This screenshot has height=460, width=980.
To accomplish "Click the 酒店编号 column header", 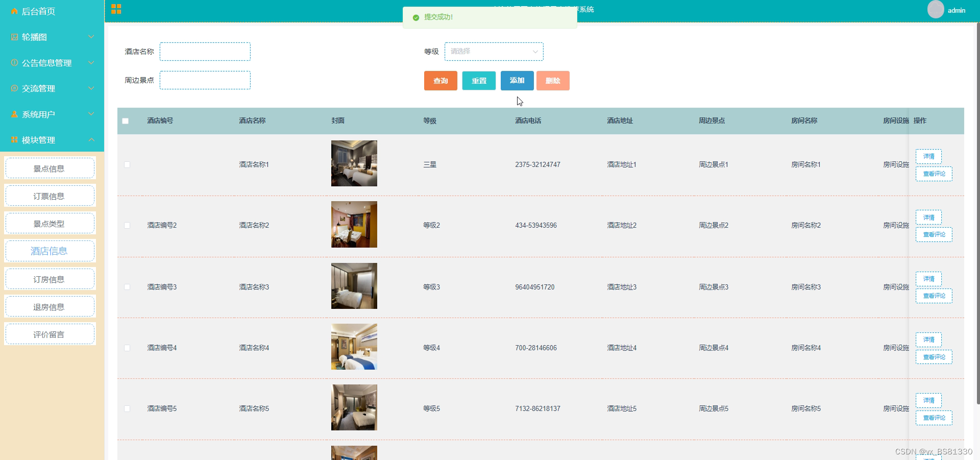I will tap(160, 120).
